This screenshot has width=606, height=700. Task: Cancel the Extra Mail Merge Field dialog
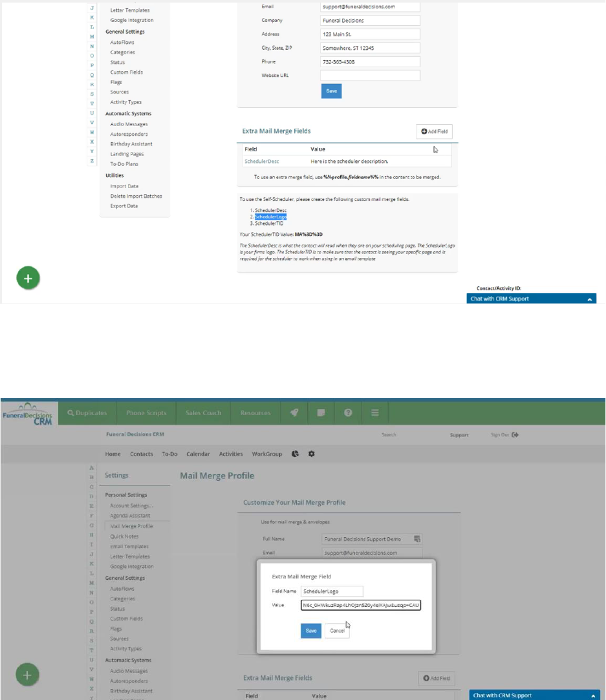click(x=337, y=631)
